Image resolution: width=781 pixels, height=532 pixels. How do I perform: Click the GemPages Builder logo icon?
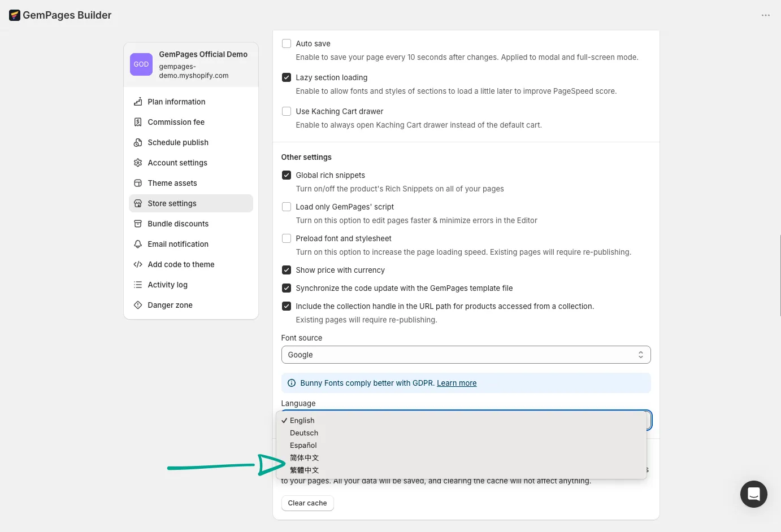(x=15, y=15)
